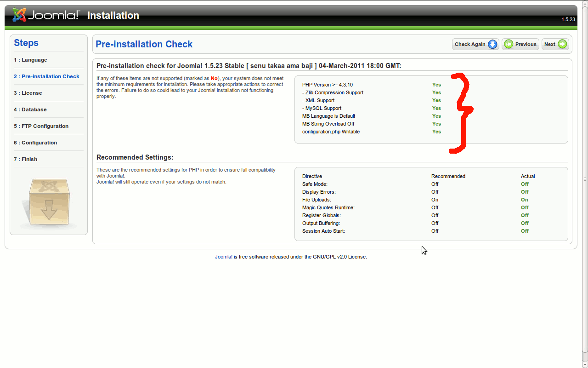The height and width of the screenshot is (368, 588).
Task: Click the Register Globals directive label
Action: coord(322,215)
